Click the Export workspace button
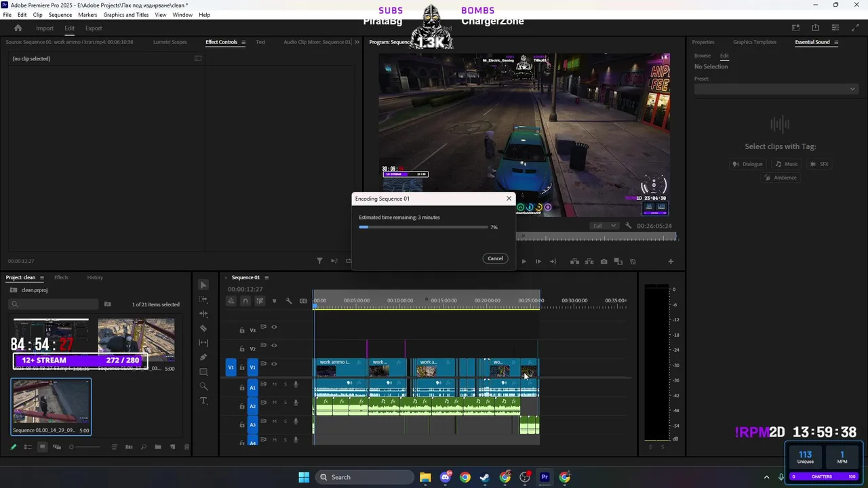Image resolution: width=868 pixels, height=488 pixels. tap(94, 28)
